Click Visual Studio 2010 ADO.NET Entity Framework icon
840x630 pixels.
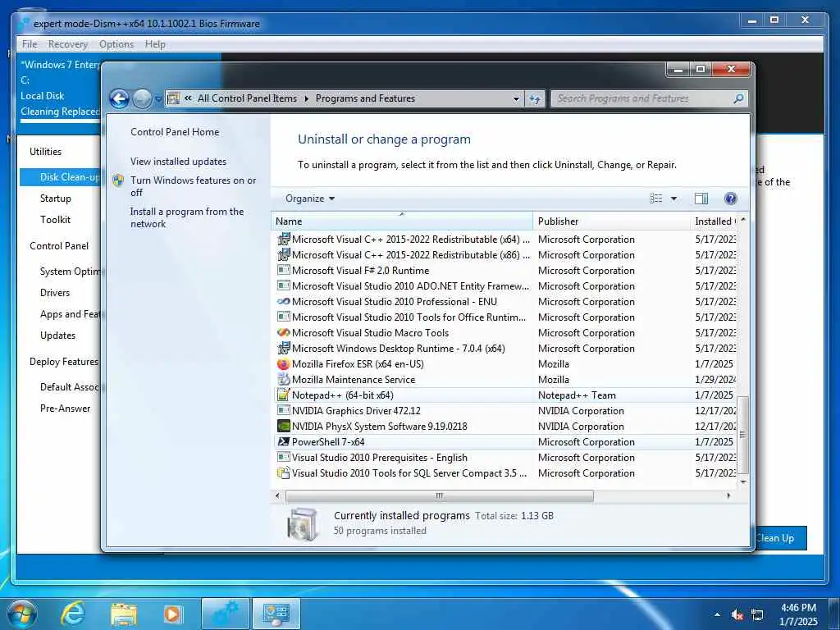(x=283, y=286)
